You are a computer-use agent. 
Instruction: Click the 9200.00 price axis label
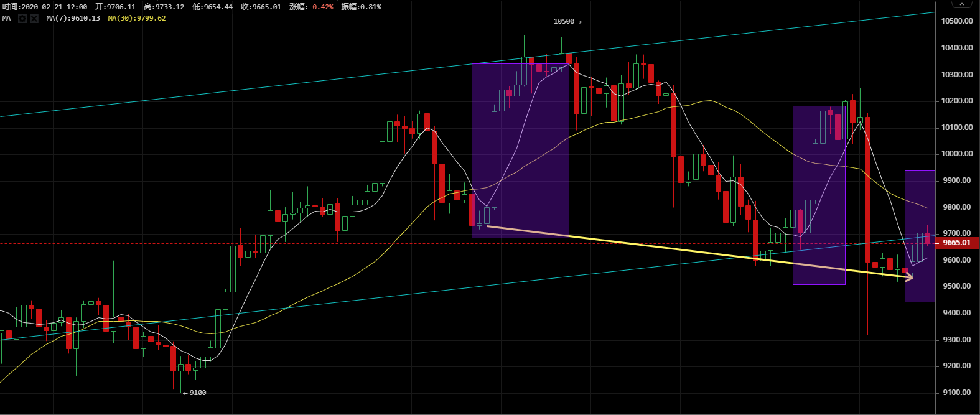click(x=957, y=366)
